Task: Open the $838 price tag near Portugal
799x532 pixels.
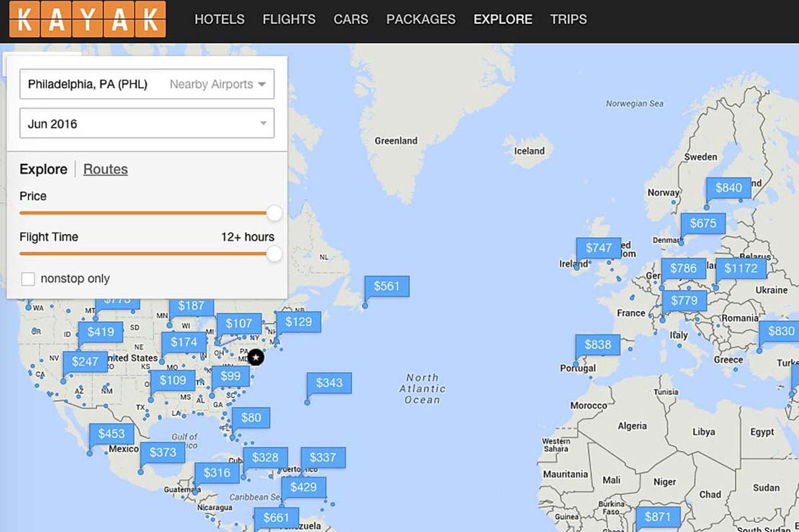Action: pos(598,345)
